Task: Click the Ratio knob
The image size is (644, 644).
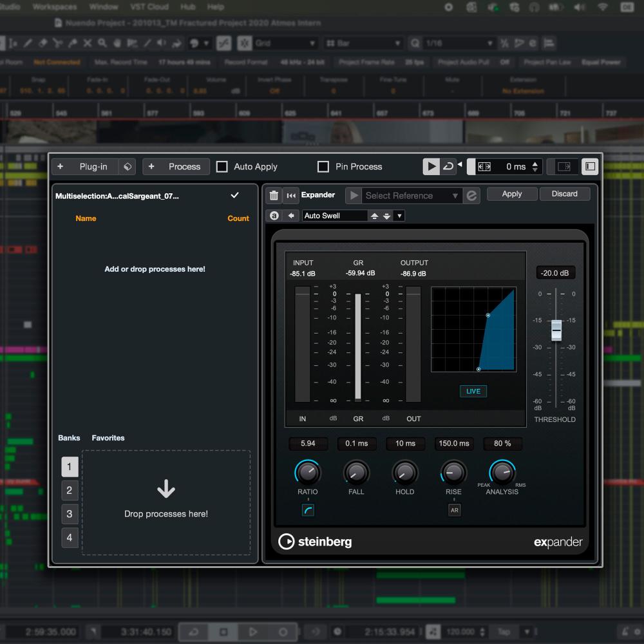Action: (x=307, y=473)
